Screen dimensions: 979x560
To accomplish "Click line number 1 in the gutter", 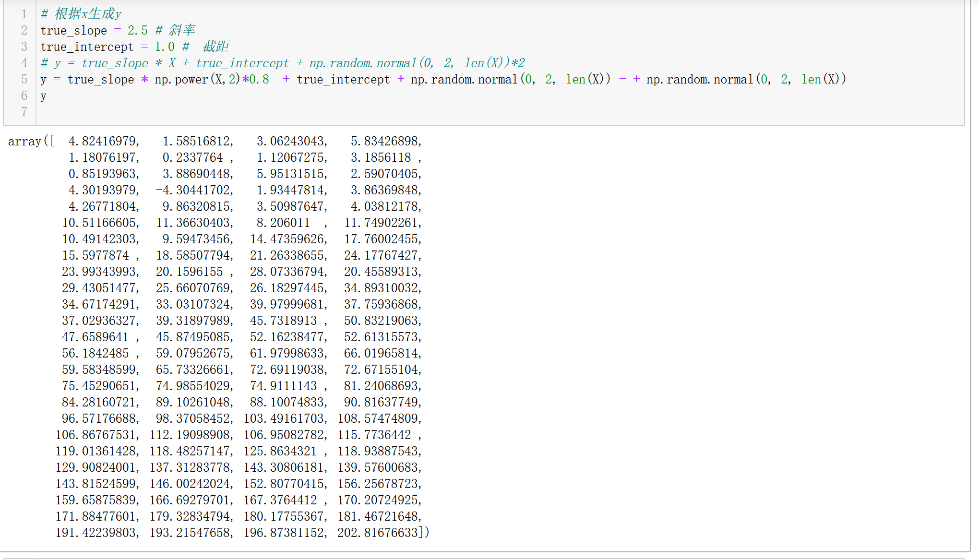I will (x=24, y=14).
